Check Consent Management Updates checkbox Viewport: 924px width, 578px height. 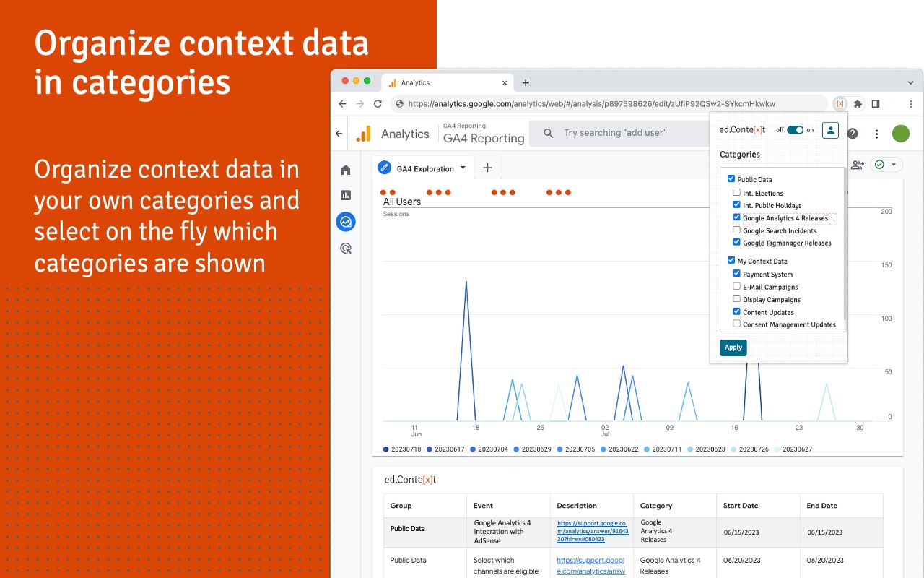736,324
